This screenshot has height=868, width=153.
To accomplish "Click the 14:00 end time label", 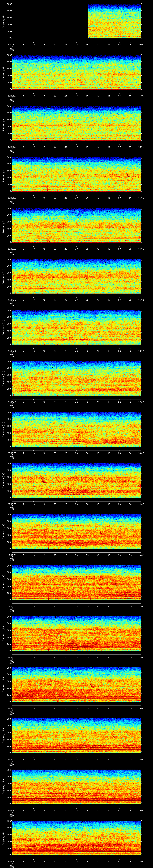I will tap(141, 249).
